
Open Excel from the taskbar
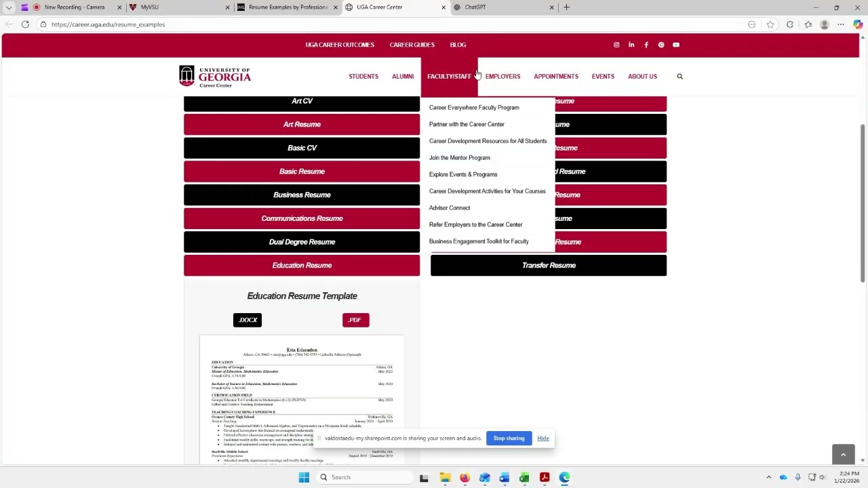coord(524,477)
